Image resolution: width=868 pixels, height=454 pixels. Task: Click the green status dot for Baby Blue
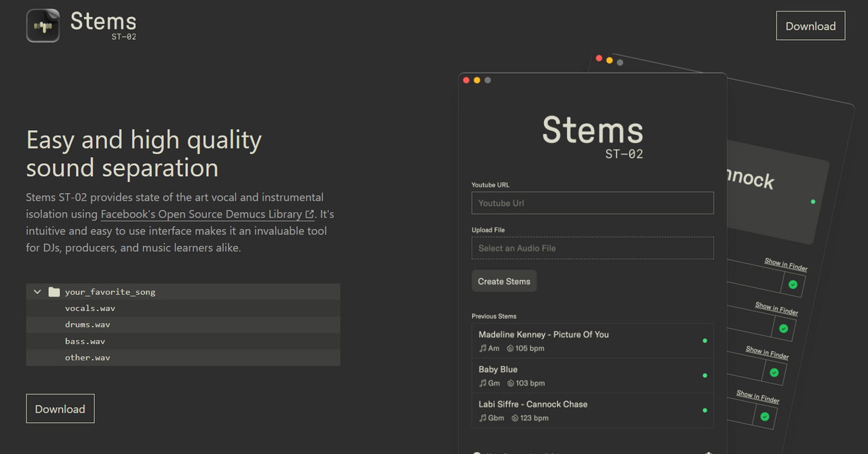coord(705,375)
